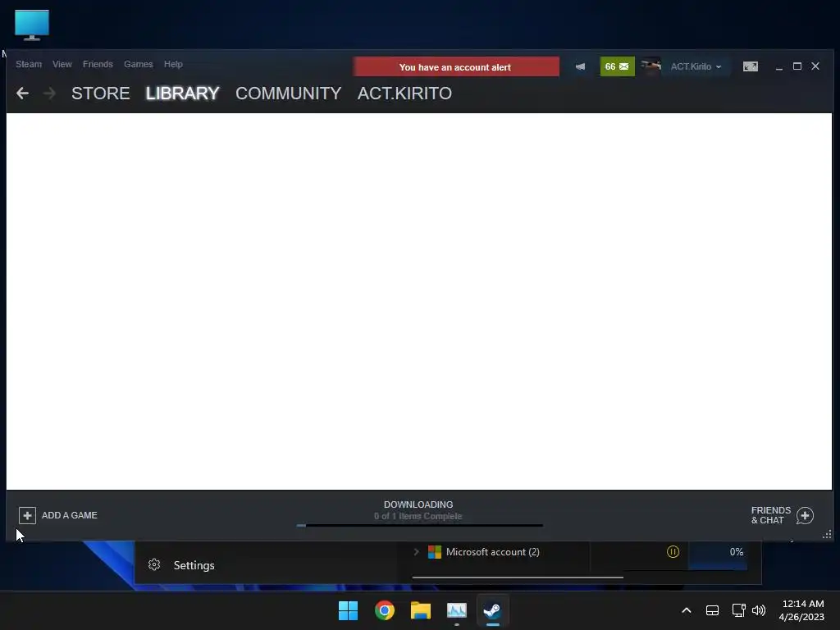The width and height of the screenshot is (840, 630).
Task: Open the Games menu
Action: pos(138,64)
